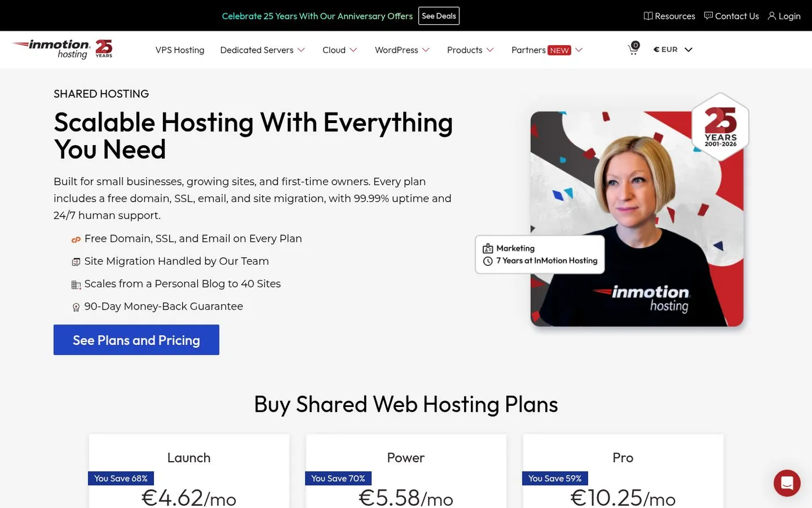Expand the WordPress dropdown menu
The height and width of the screenshot is (508, 812).
tap(402, 50)
